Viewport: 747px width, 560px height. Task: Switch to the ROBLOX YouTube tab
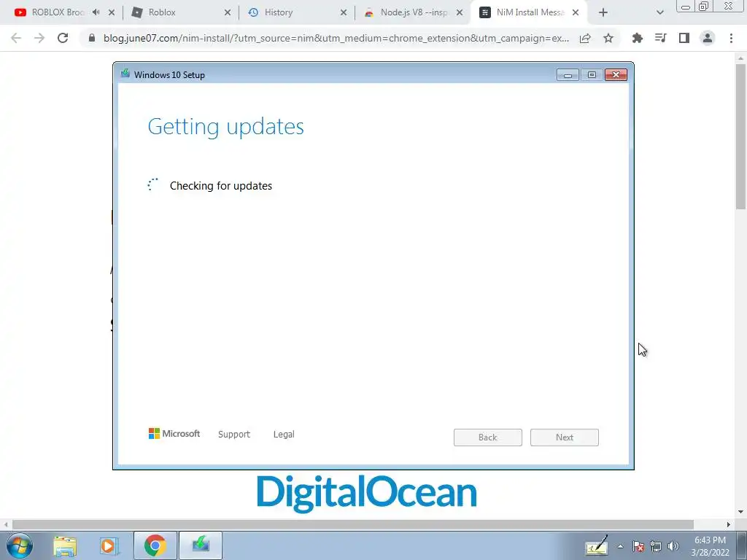(58, 12)
